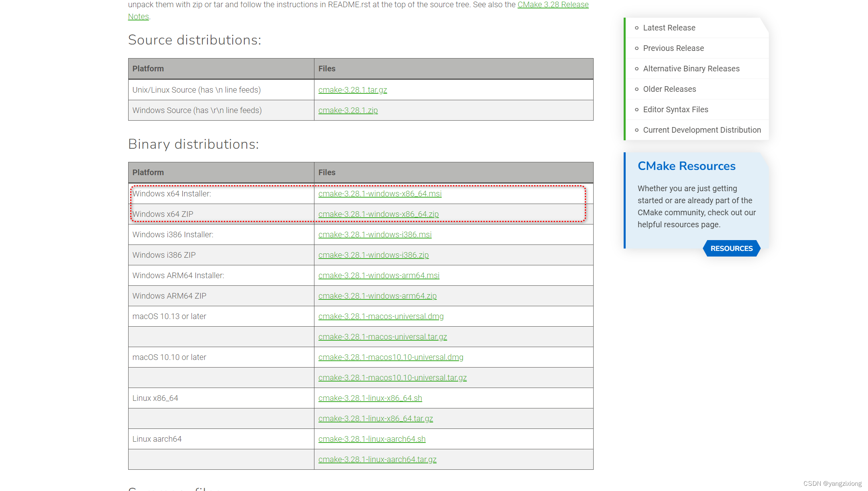Open Alternative Binary Releases sidebar item
The image size is (868, 491).
click(691, 69)
